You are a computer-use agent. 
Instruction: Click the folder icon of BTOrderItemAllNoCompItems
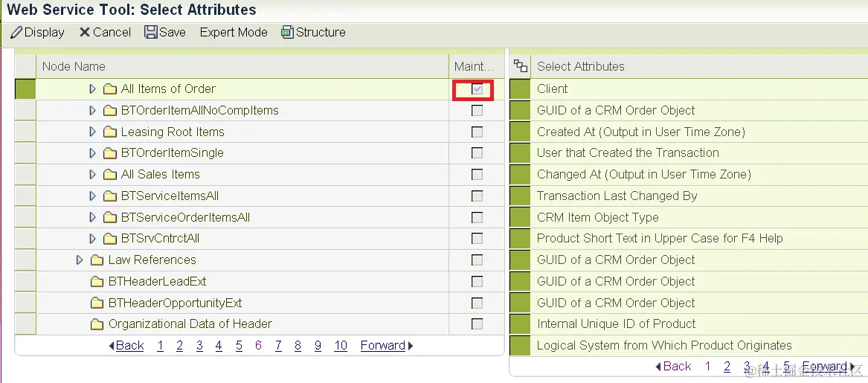coord(110,111)
